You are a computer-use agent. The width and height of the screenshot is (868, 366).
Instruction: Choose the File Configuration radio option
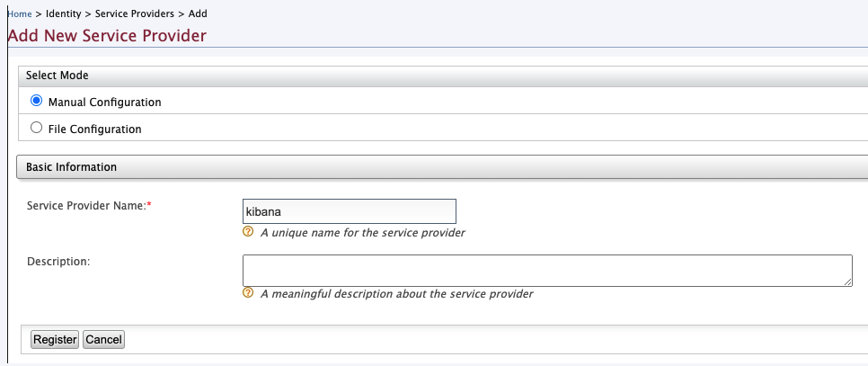(x=37, y=128)
